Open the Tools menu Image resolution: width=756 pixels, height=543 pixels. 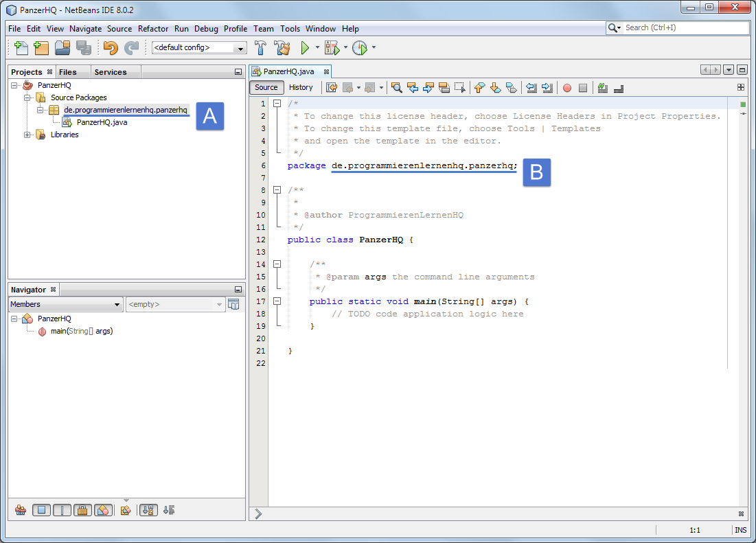(290, 29)
